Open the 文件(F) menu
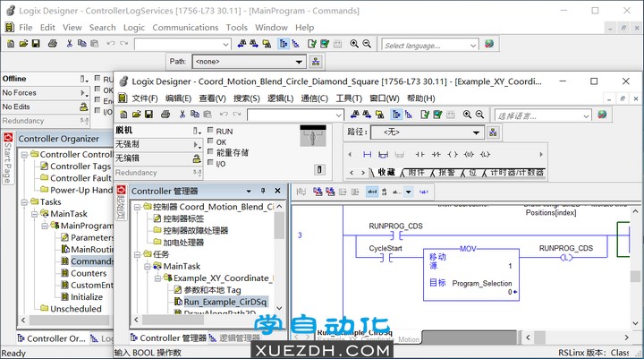 point(145,98)
